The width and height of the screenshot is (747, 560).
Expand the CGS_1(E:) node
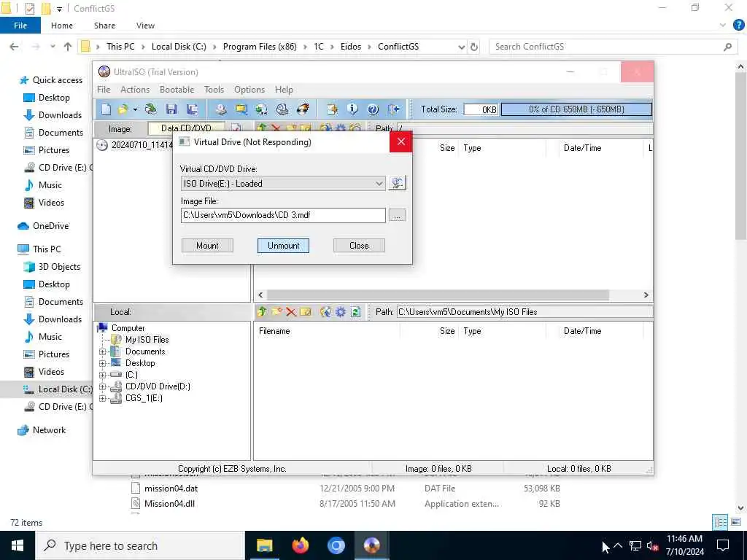click(102, 399)
